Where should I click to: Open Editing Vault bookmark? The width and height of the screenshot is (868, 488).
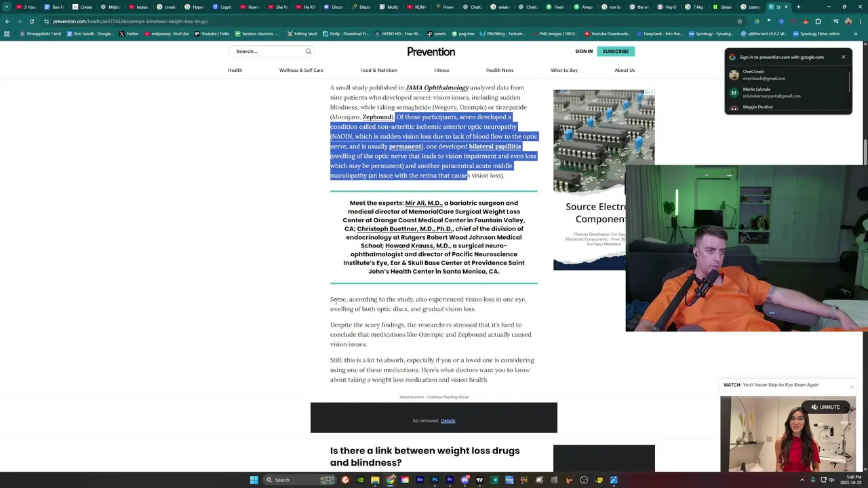point(302,33)
